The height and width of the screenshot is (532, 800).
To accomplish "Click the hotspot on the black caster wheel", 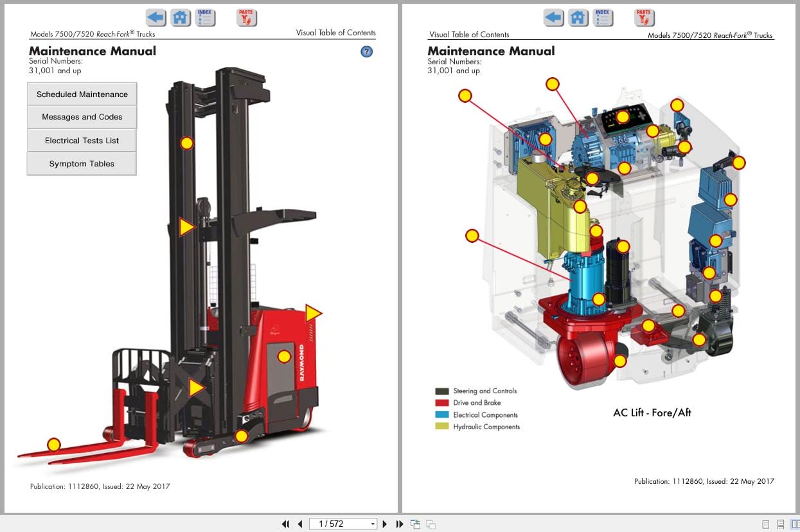I will pyautogui.click(x=699, y=339).
